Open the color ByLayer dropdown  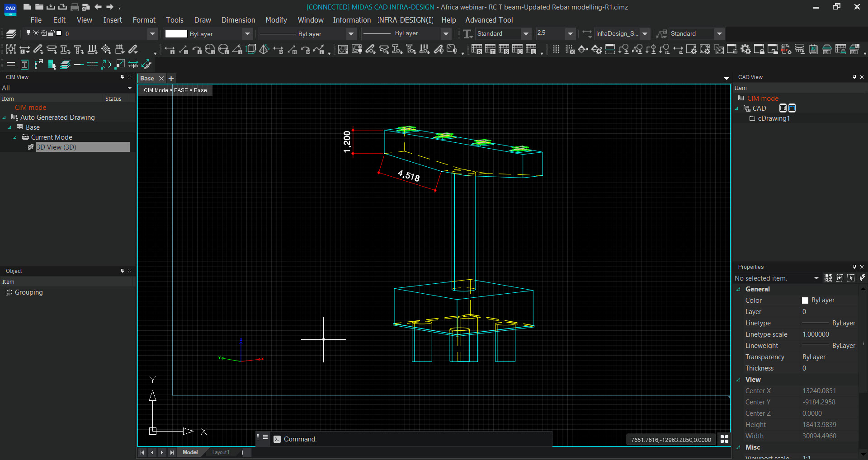[x=247, y=34]
